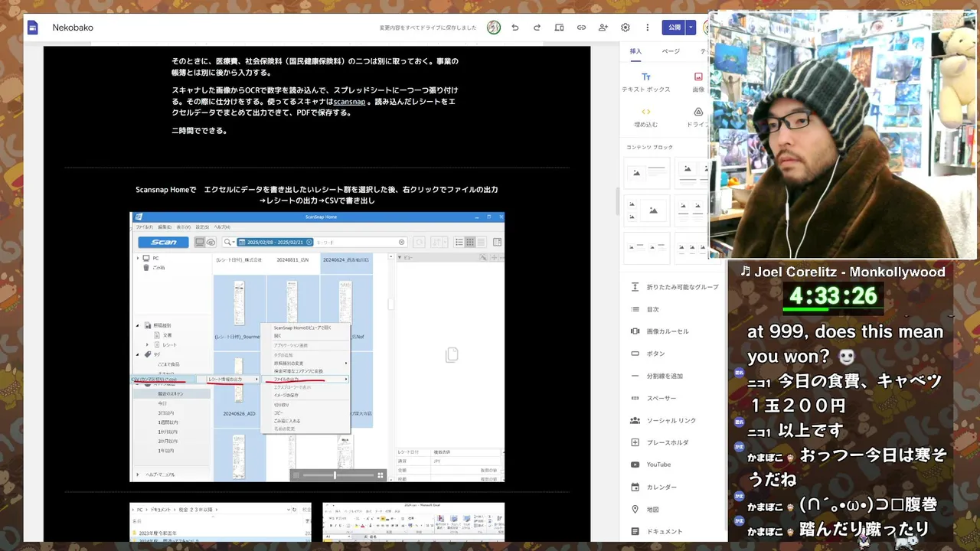Redo the last undone change
The image size is (980, 551).
point(537,28)
